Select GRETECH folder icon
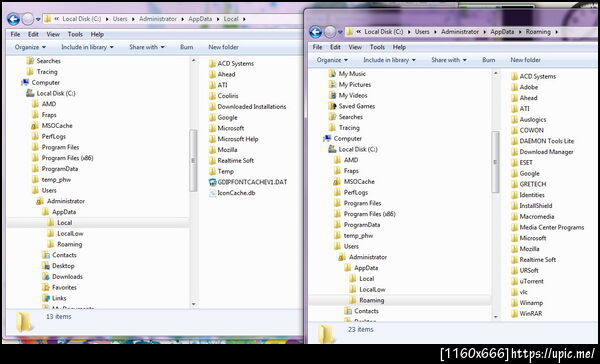 (x=515, y=184)
